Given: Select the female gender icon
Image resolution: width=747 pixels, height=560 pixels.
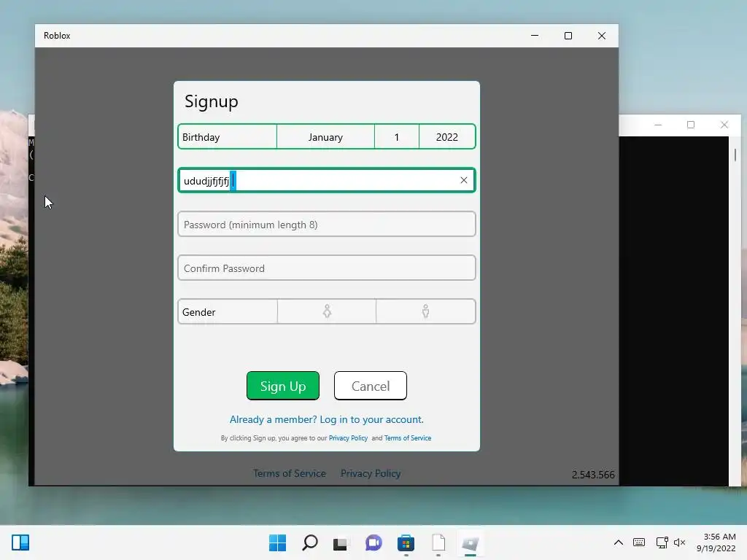Looking at the screenshot, I should point(327,311).
